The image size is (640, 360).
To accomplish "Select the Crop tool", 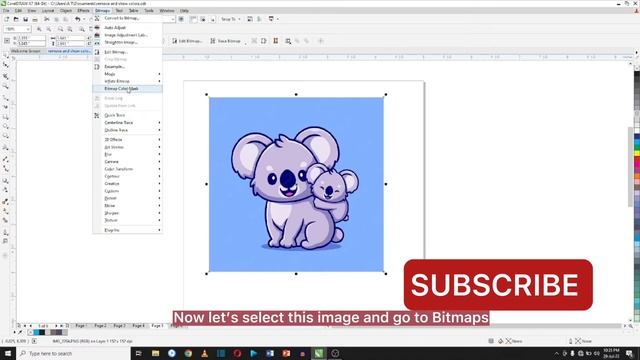I will click(6, 76).
